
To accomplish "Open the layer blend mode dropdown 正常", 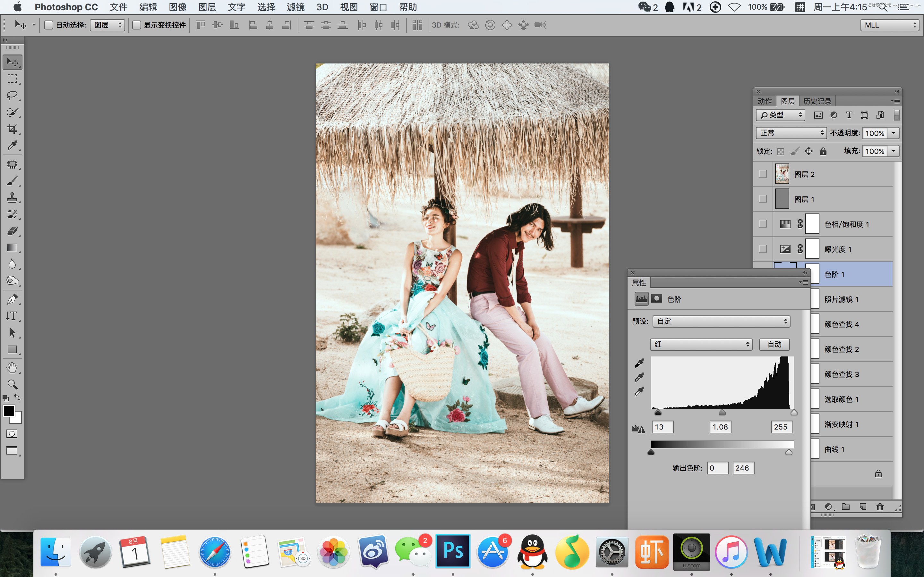I will [791, 133].
